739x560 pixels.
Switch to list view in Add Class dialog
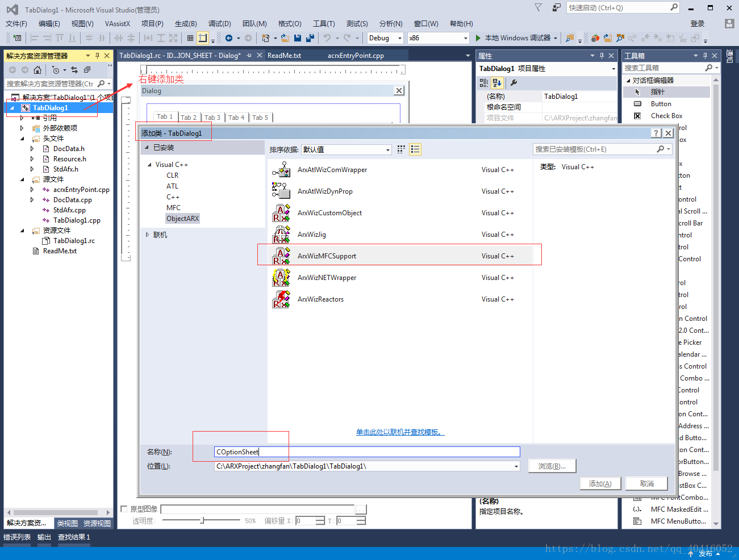(415, 149)
